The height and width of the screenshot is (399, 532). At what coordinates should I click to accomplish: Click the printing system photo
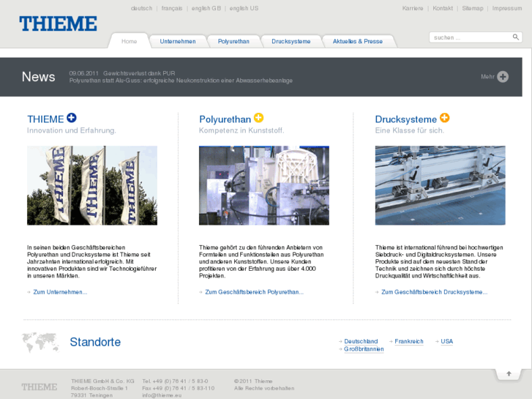440,185
